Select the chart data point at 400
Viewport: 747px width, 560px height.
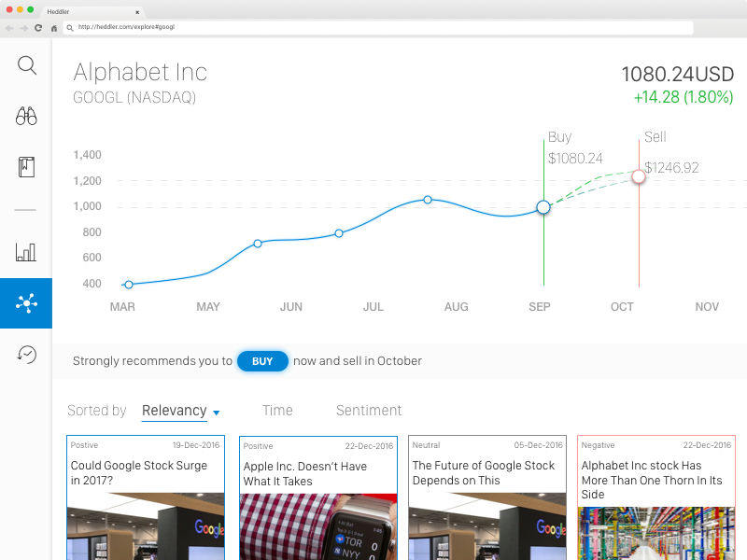tap(129, 285)
